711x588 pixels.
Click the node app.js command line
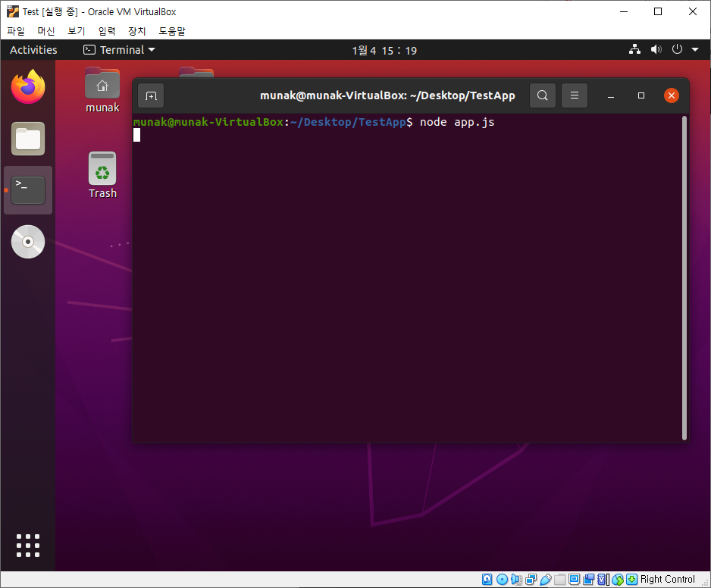pos(457,123)
